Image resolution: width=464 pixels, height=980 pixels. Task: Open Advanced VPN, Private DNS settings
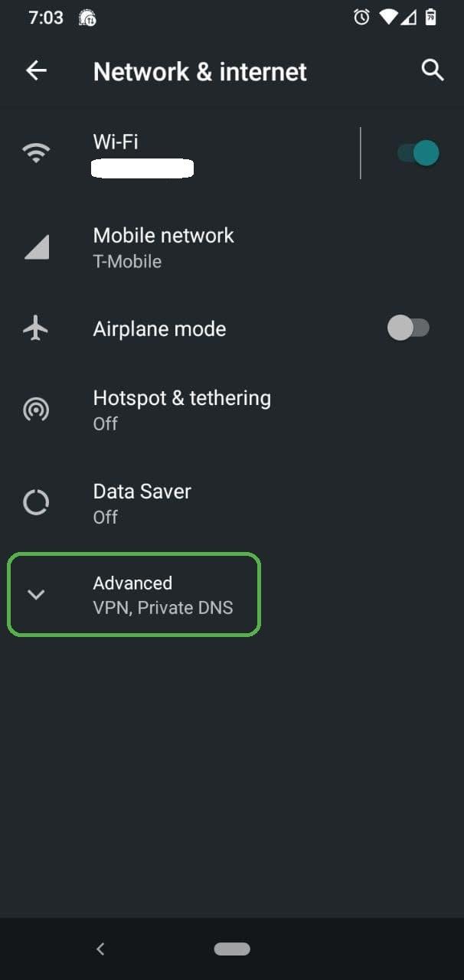click(163, 595)
